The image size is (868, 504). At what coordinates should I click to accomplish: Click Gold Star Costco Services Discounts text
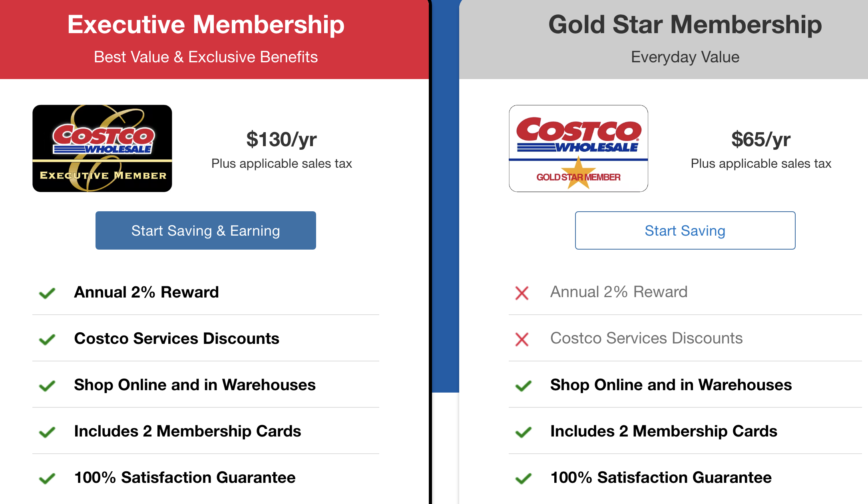[x=646, y=338]
